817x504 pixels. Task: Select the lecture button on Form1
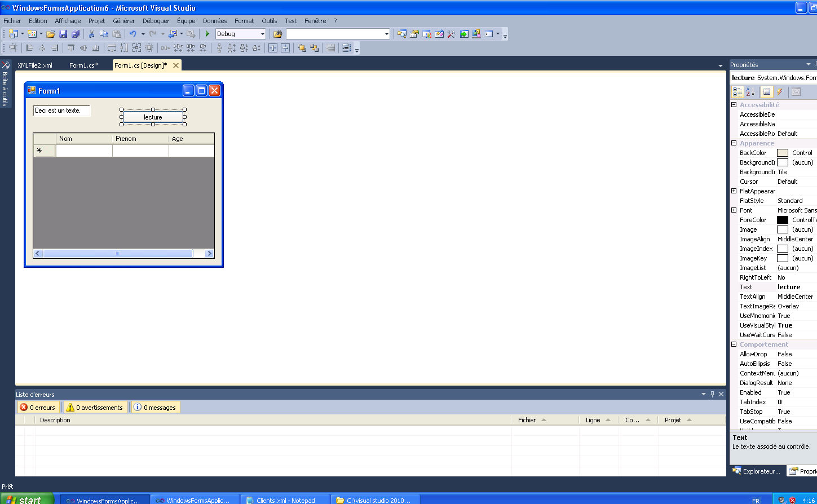(x=153, y=117)
